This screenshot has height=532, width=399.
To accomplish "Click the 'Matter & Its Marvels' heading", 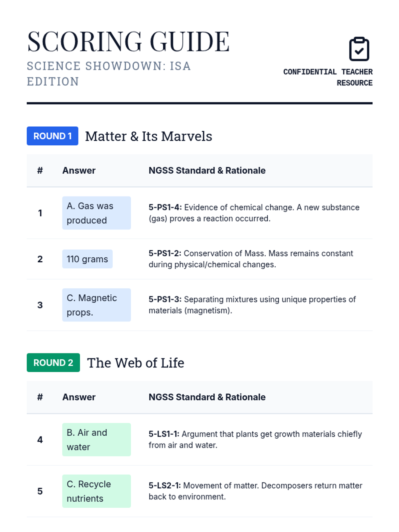I will click(149, 136).
